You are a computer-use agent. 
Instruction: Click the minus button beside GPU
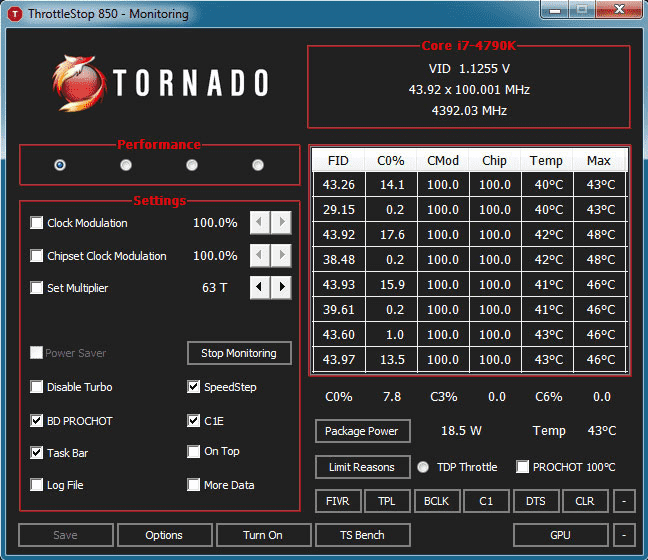pyautogui.click(x=624, y=535)
